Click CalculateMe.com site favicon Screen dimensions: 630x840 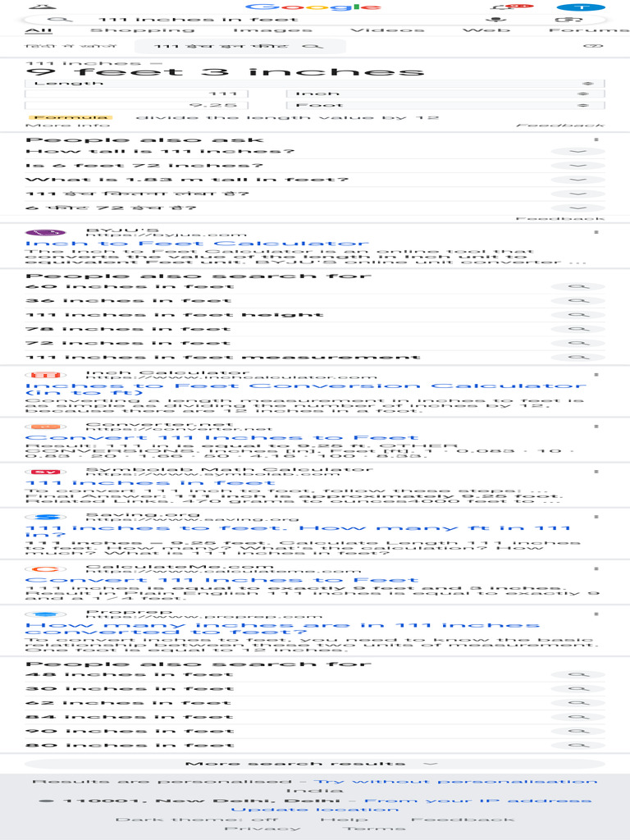click(x=46, y=569)
